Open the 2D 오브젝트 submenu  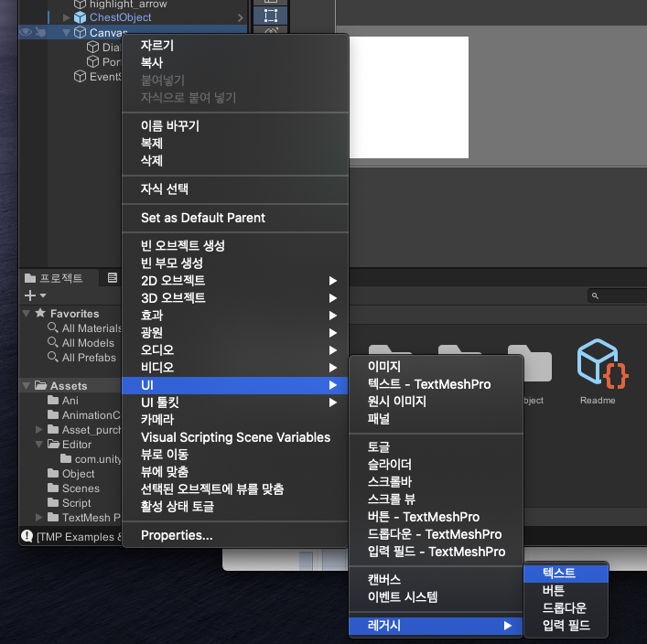pyautogui.click(x=235, y=281)
